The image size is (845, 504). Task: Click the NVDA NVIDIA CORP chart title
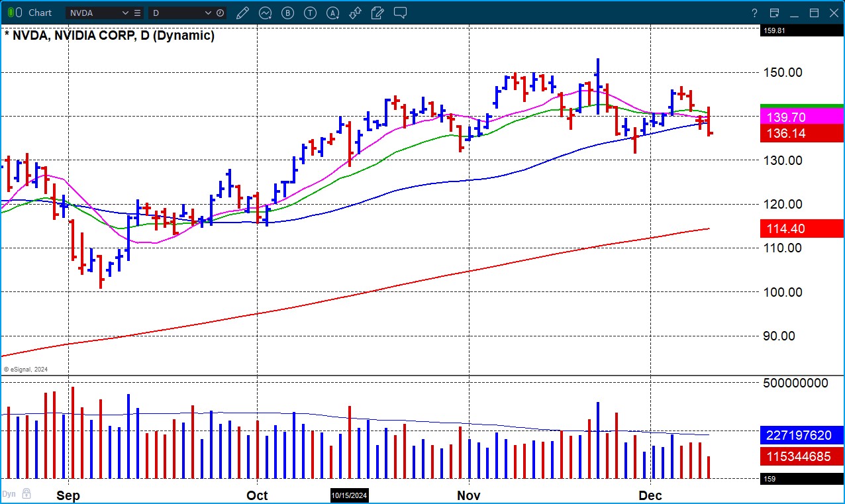[x=109, y=36]
